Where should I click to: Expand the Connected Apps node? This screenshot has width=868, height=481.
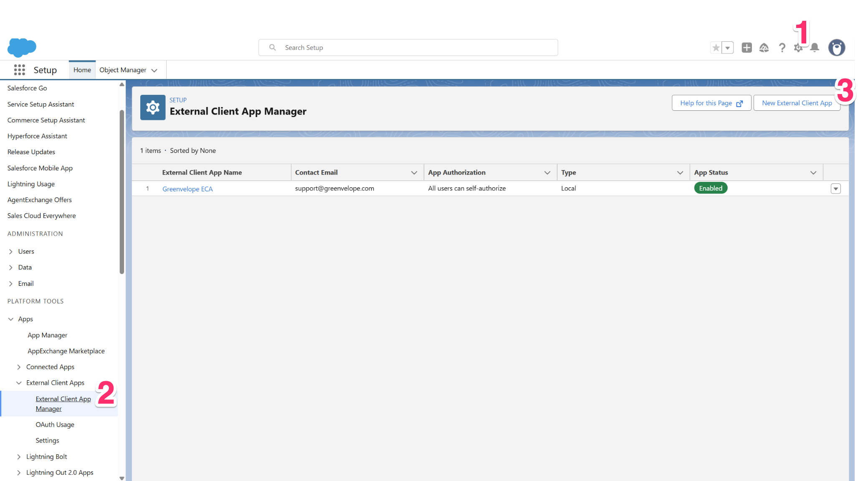coord(19,367)
